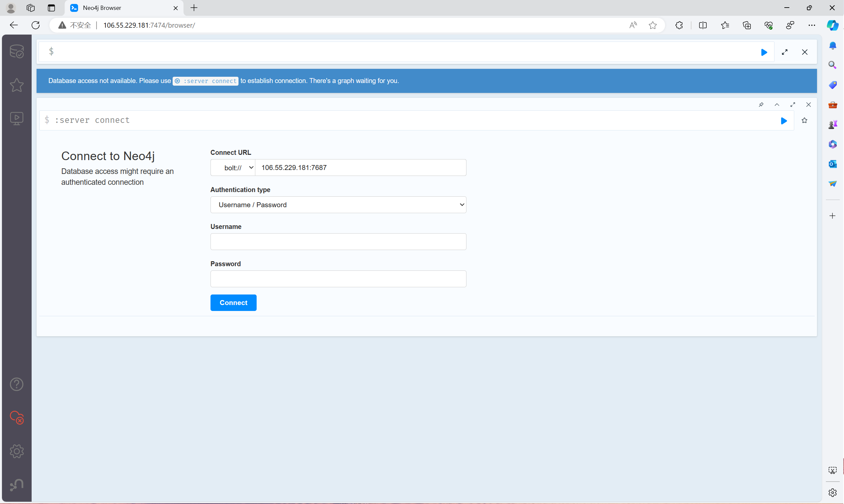Collapse the :server connect frame
This screenshot has height=504, width=844.
coord(777,105)
